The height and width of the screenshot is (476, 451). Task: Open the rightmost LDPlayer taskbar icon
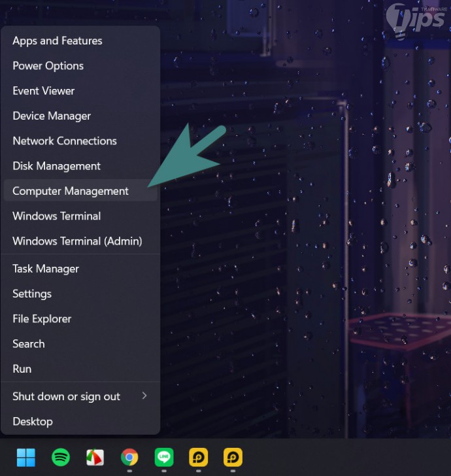[x=233, y=457]
